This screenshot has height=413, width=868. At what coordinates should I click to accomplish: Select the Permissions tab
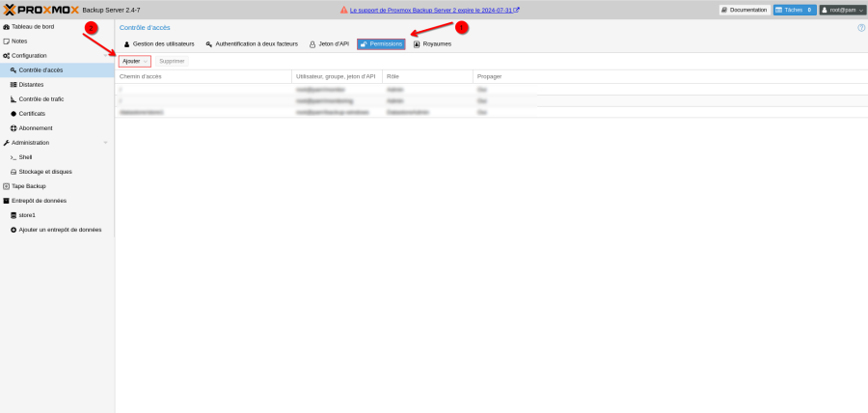point(381,43)
